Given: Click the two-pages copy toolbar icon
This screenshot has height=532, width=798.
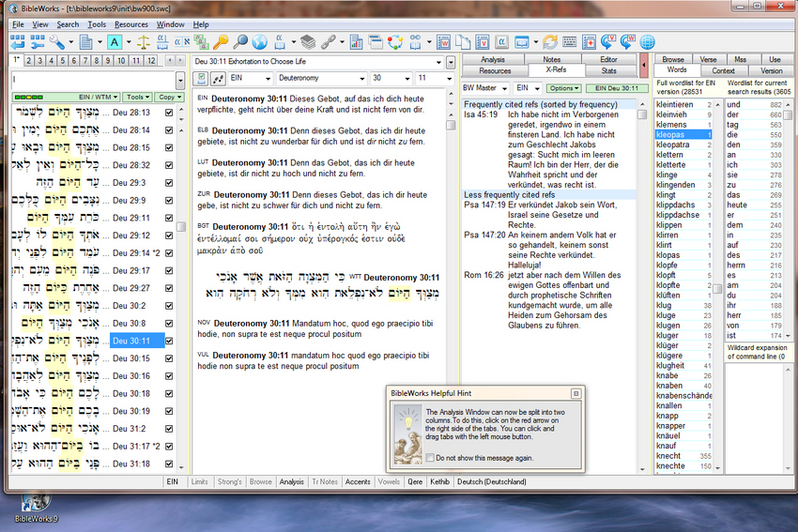Looking at the screenshot, I should click(463, 41).
